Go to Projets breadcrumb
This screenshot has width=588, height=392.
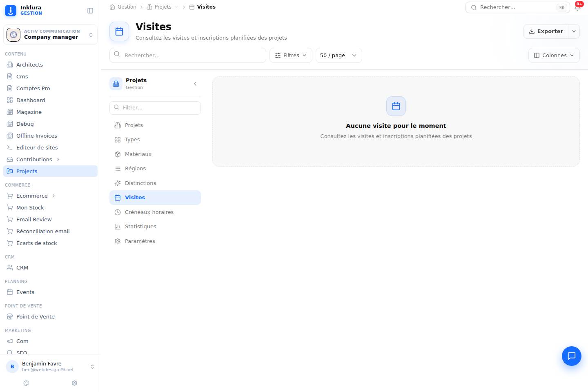click(159, 7)
